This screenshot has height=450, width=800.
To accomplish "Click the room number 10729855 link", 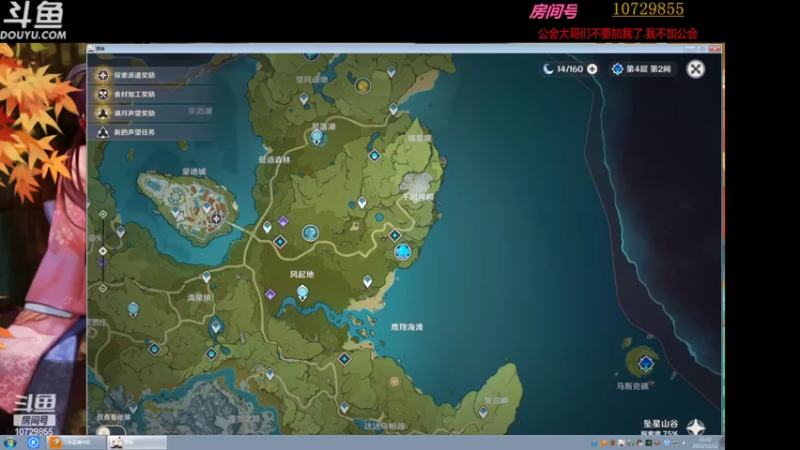I will [648, 9].
